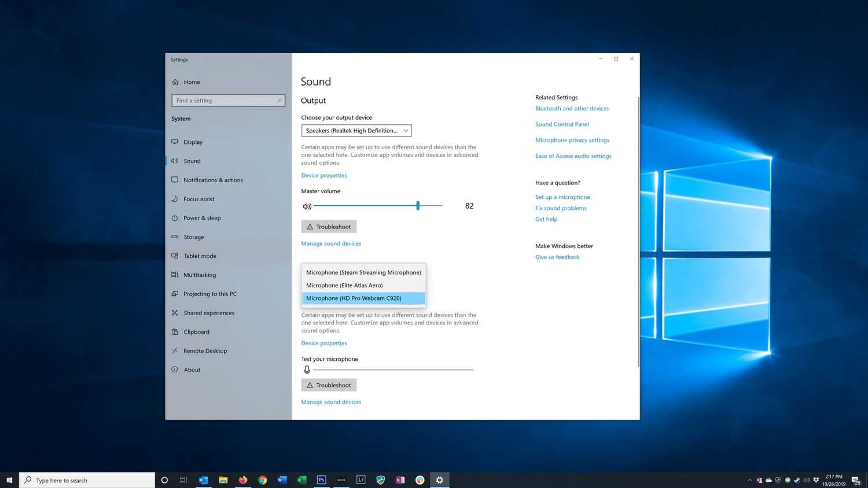Open Slack from the taskbar
868x488 pixels.
click(x=420, y=480)
